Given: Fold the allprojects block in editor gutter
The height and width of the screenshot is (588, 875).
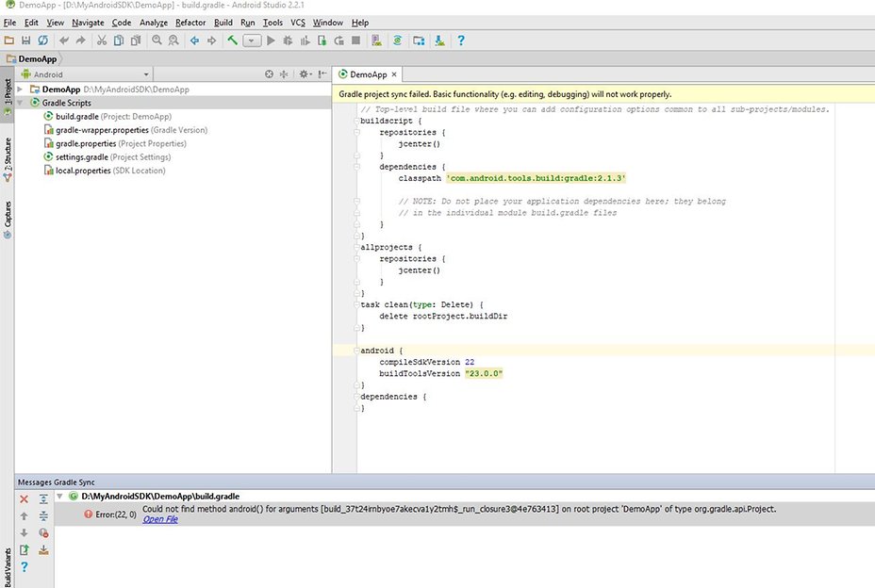Looking at the screenshot, I should (356, 247).
